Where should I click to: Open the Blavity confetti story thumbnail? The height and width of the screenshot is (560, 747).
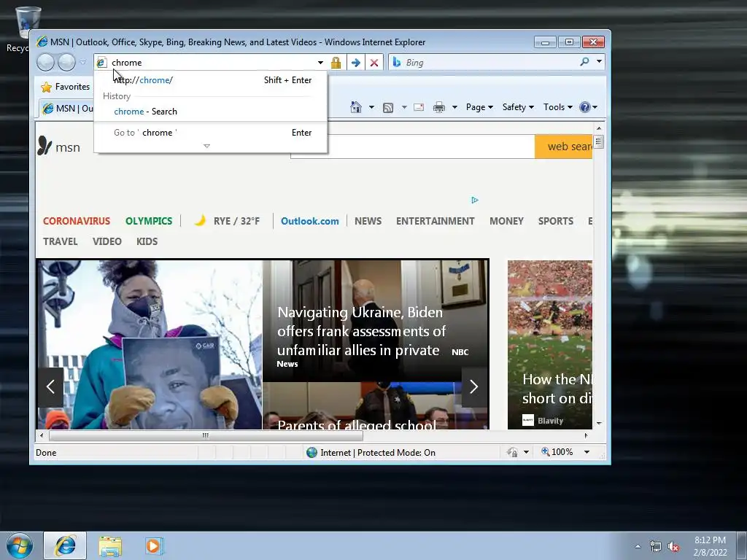[x=550, y=344]
